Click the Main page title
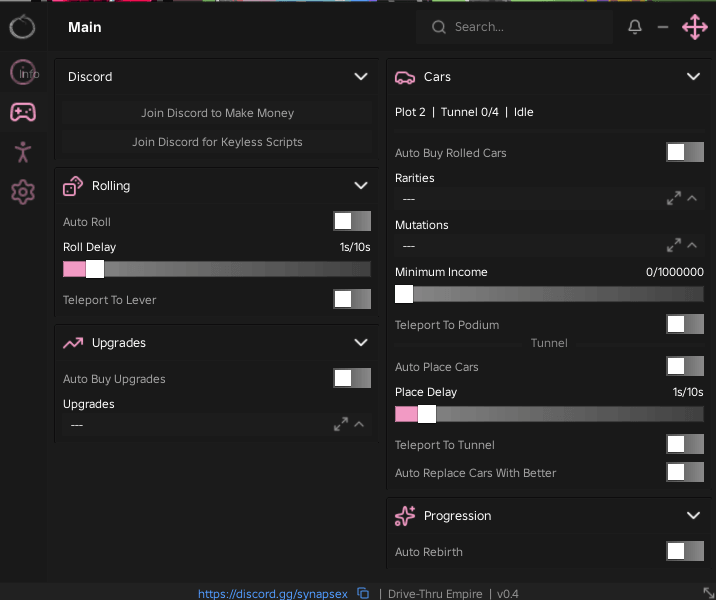The width and height of the screenshot is (716, 600). tap(84, 27)
